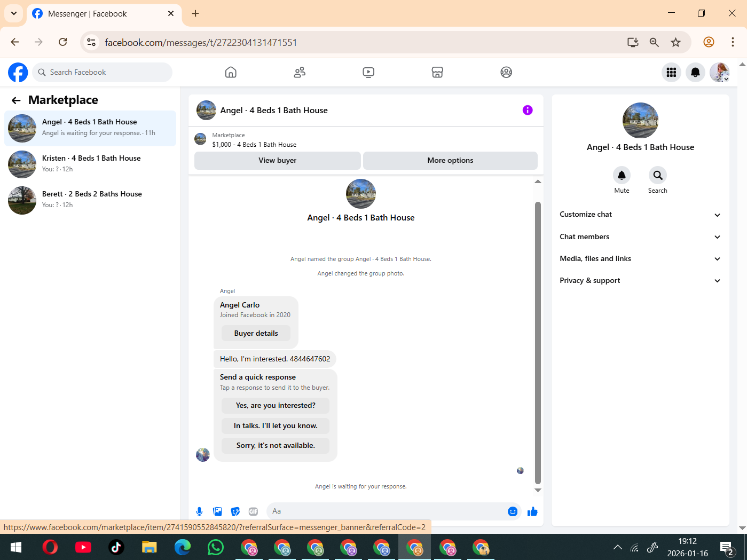Open Berett 2 Beds 2 Baths House chat
Viewport: 747px width, 560px height.
coord(90,200)
